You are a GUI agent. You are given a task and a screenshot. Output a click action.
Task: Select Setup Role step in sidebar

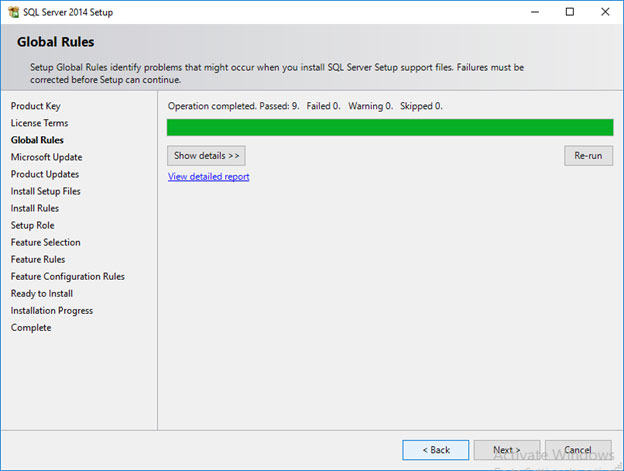(32, 225)
